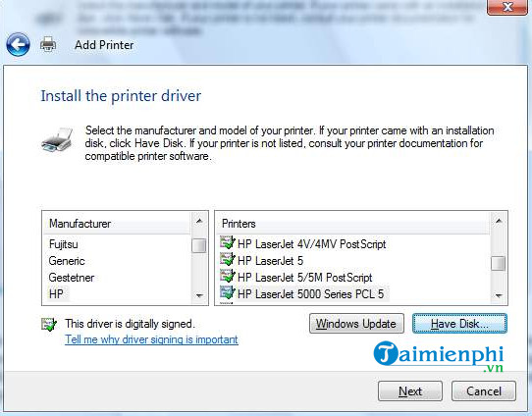Viewport: 532px width, 416px height.
Task: Open Windows Update for more drivers
Action: click(356, 324)
